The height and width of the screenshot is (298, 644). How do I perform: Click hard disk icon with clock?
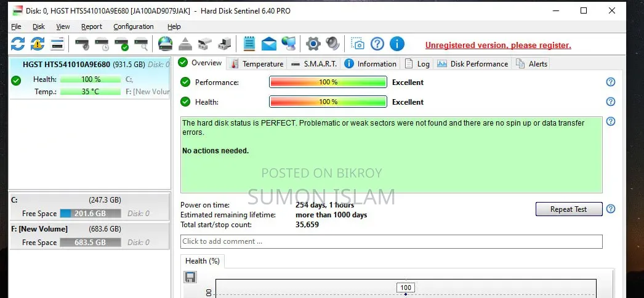pyautogui.click(x=102, y=44)
